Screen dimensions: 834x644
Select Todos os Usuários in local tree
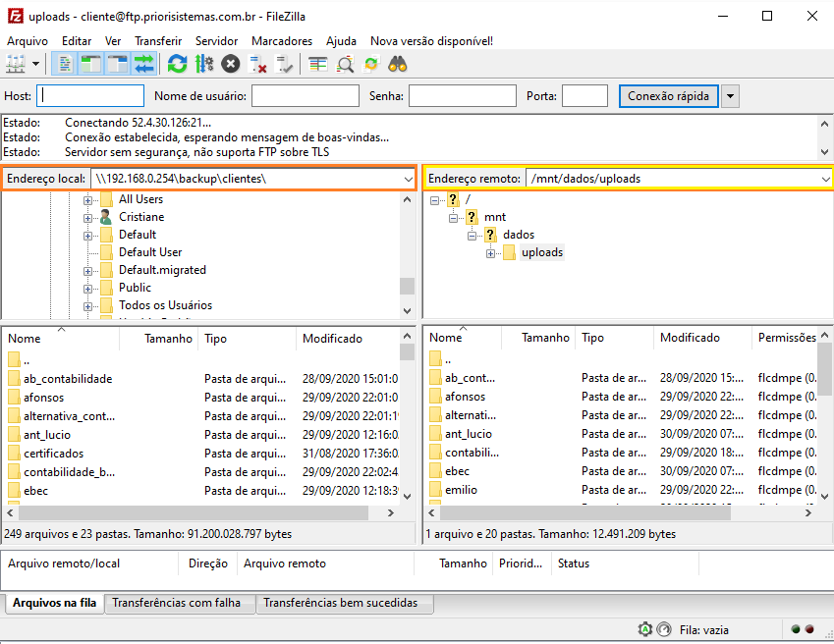coord(165,305)
